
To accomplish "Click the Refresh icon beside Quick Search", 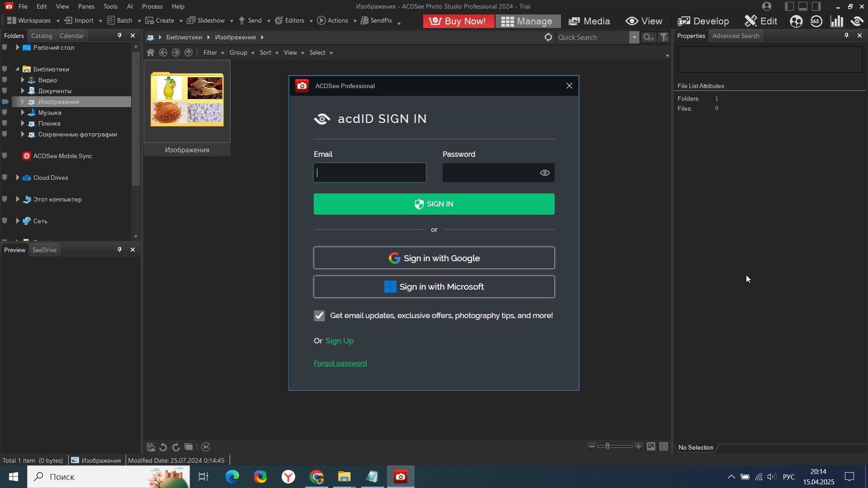I will [x=548, y=38].
